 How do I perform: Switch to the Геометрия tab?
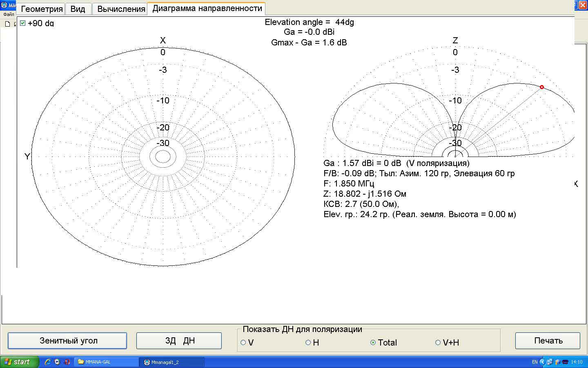(x=41, y=9)
